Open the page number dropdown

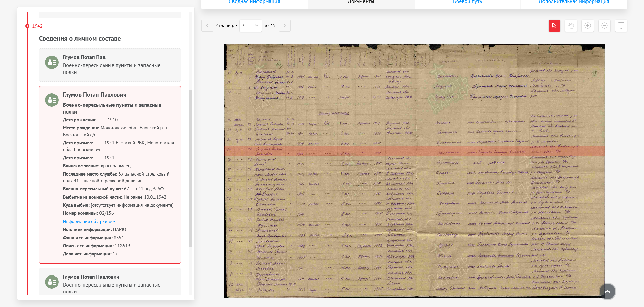tap(250, 26)
